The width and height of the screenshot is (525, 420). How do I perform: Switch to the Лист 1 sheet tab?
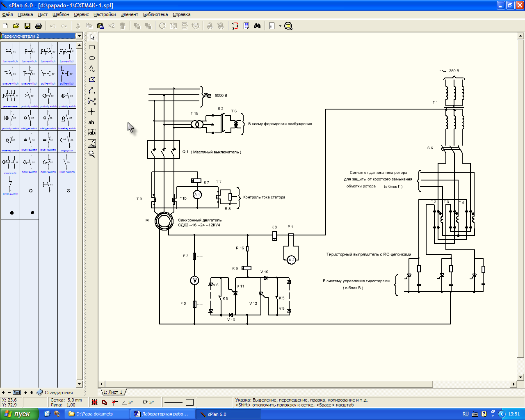click(x=113, y=392)
